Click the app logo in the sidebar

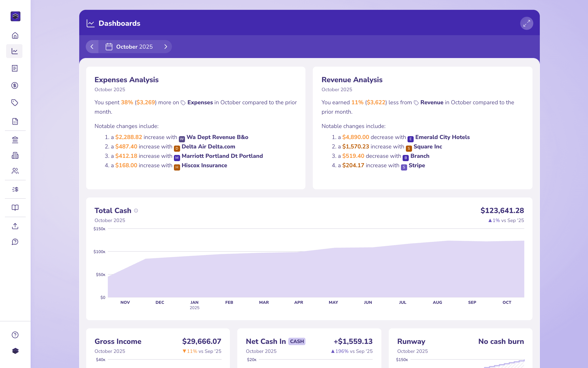(15, 16)
